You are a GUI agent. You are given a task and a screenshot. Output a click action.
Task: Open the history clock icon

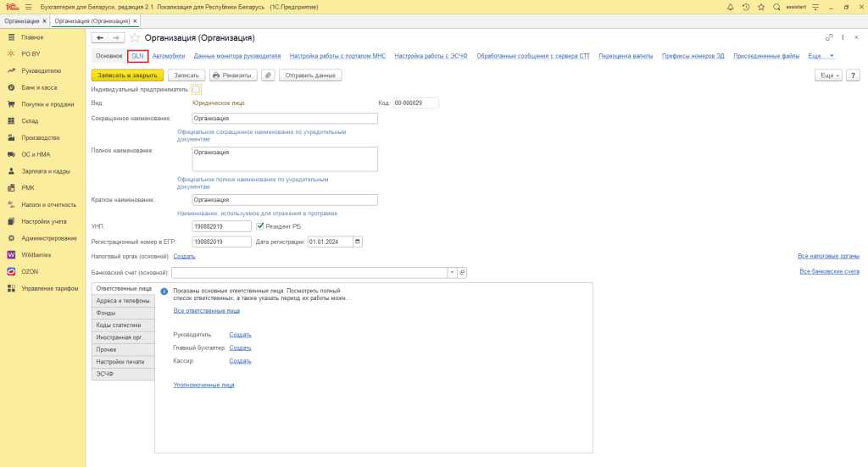[745, 7]
